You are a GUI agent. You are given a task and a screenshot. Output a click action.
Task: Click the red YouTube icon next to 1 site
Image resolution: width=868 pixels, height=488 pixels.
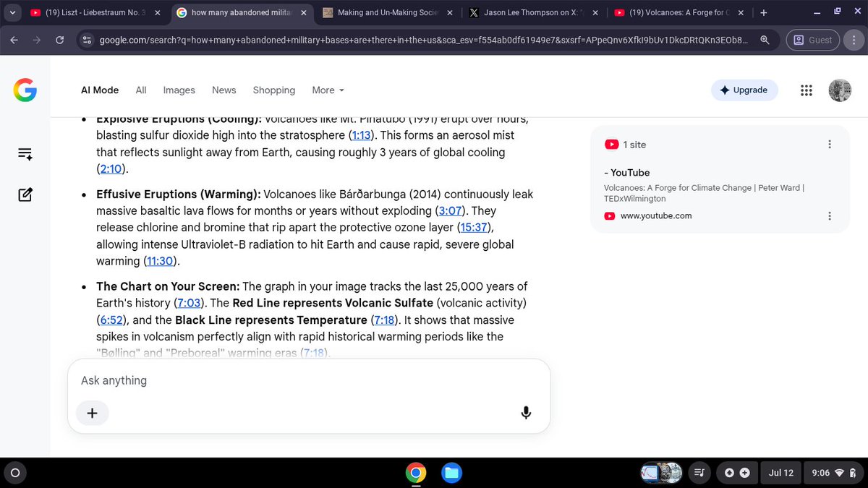click(610, 145)
